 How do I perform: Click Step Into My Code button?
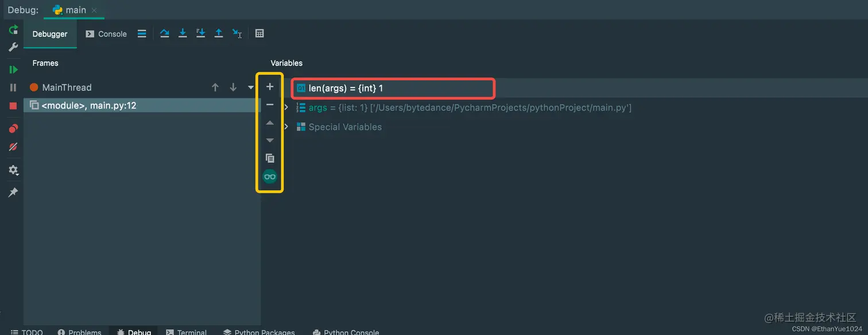tap(200, 33)
